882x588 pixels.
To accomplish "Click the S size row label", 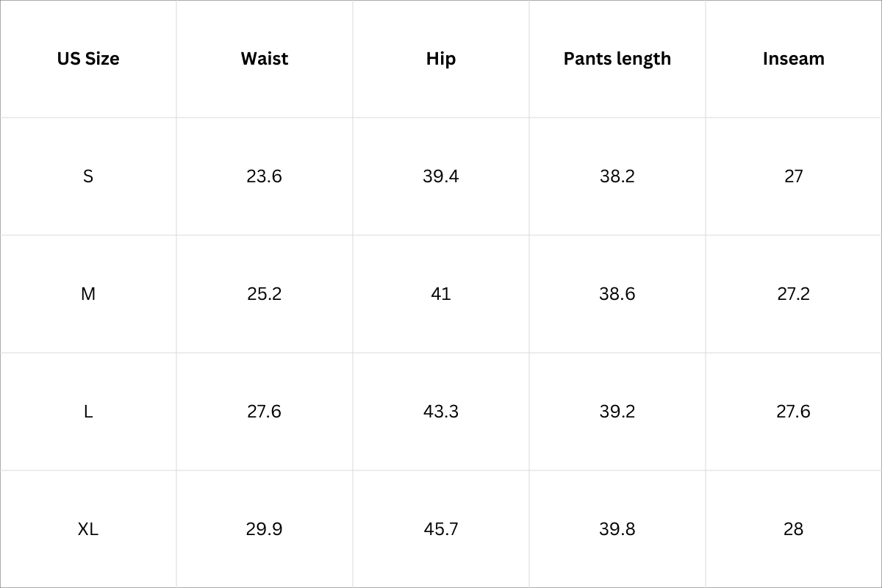I will [x=88, y=176].
